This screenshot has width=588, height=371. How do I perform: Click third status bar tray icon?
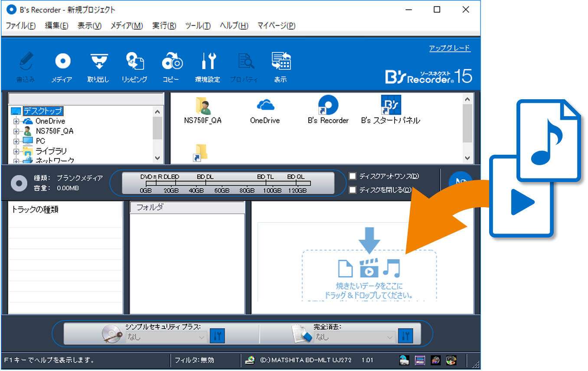(436, 360)
